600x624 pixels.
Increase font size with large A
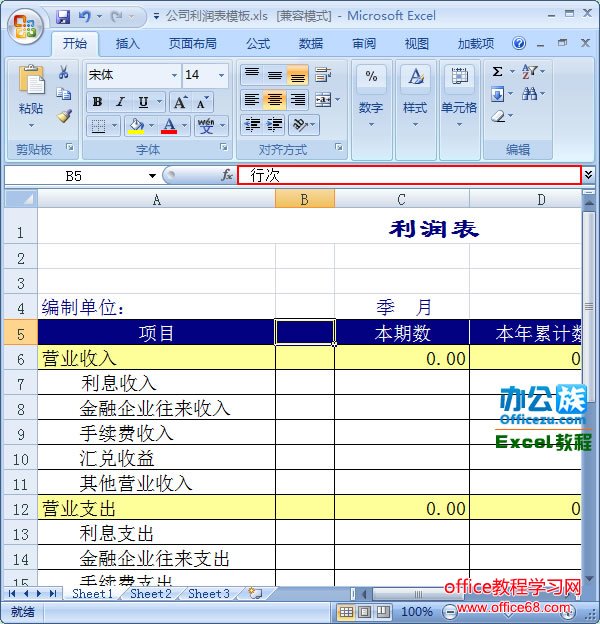pos(180,102)
